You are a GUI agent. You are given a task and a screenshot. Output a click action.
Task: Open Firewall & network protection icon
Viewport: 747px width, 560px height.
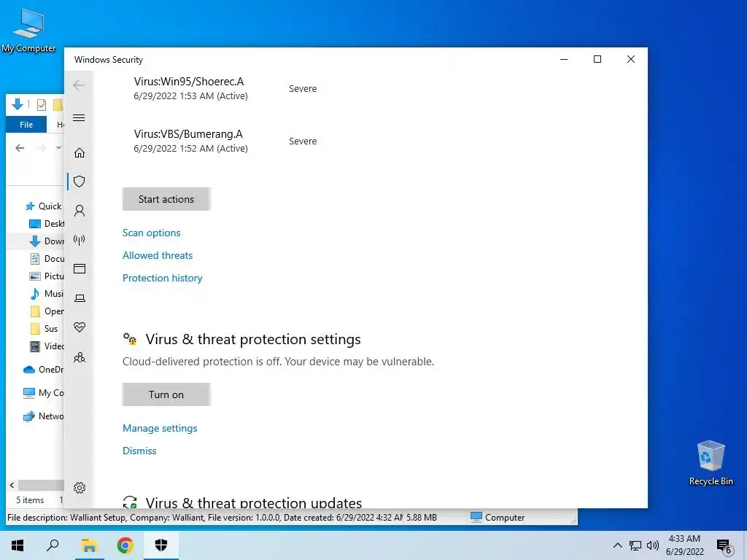pos(79,239)
